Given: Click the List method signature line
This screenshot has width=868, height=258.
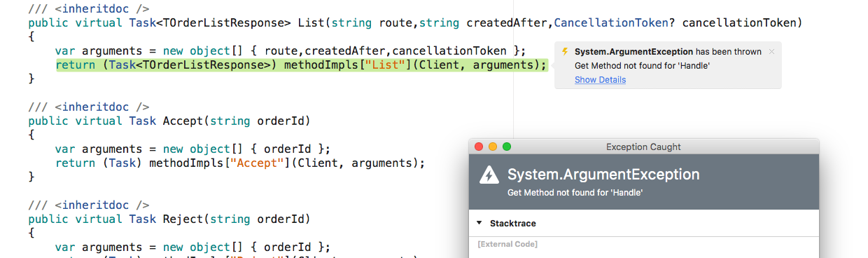Looking at the screenshot, I should point(415,23).
